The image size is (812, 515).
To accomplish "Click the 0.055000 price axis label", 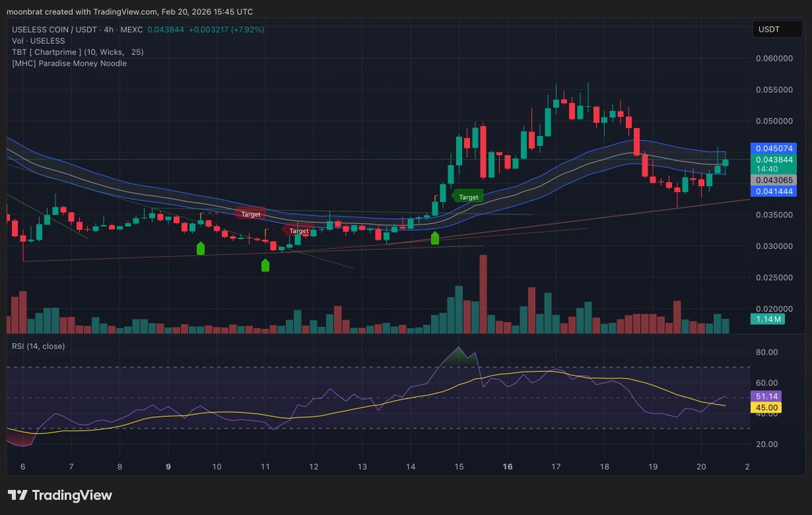I will [x=773, y=89].
